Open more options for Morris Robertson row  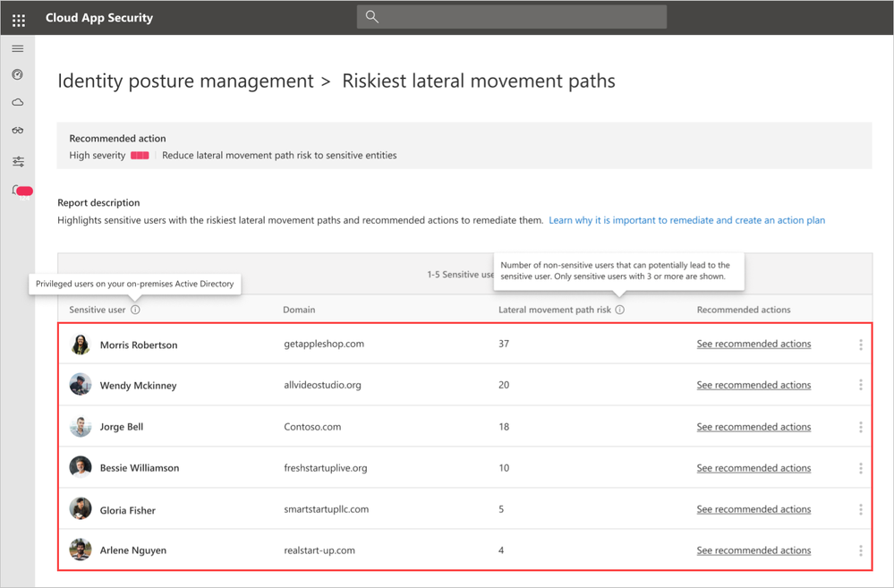click(x=860, y=345)
